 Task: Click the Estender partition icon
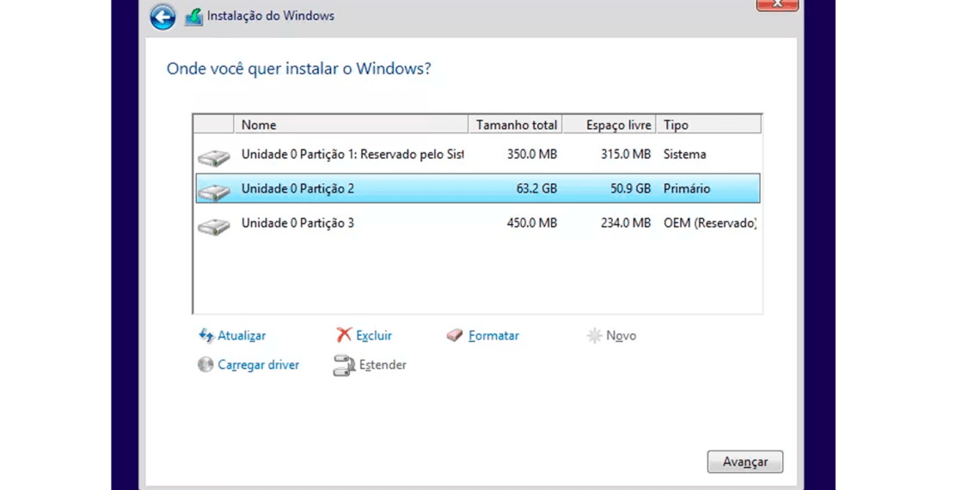pos(344,365)
